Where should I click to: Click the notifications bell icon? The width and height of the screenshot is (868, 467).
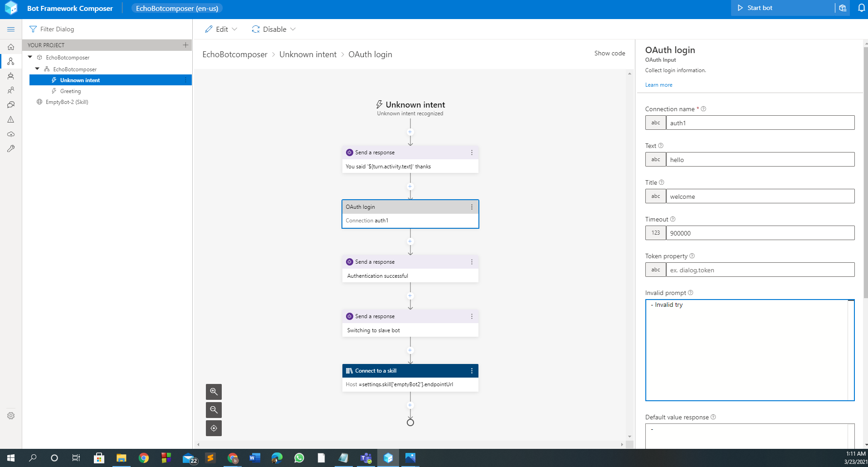coord(861,8)
